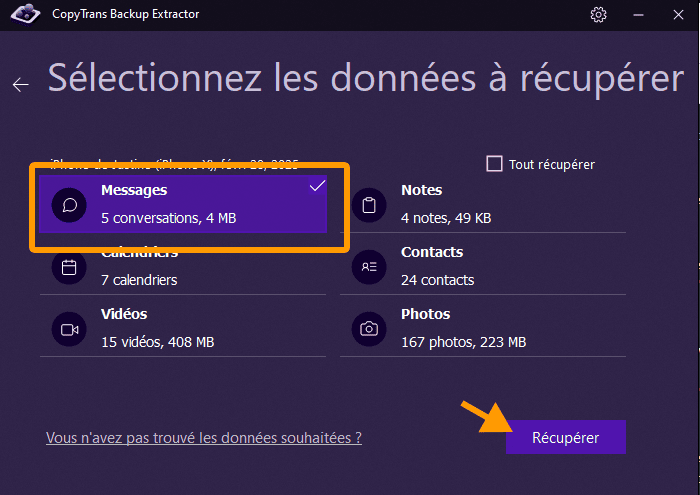Image resolution: width=700 pixels, height=495 pixels.
Task: Go back with the left arrow icon
Action: pos(21,84)
